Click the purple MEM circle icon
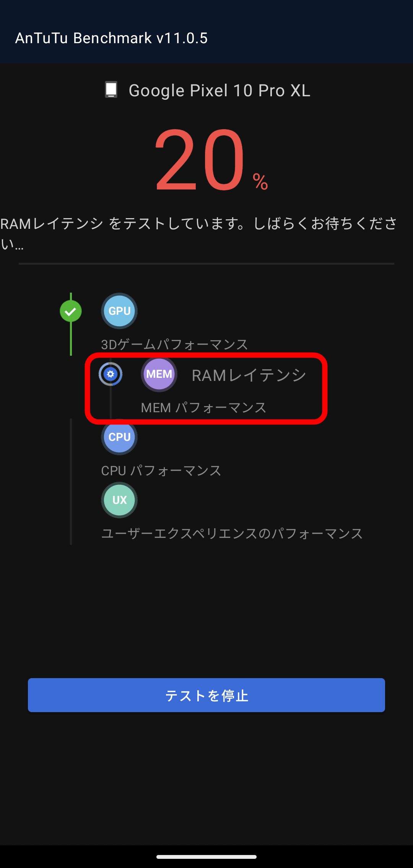 click(159, 374)
